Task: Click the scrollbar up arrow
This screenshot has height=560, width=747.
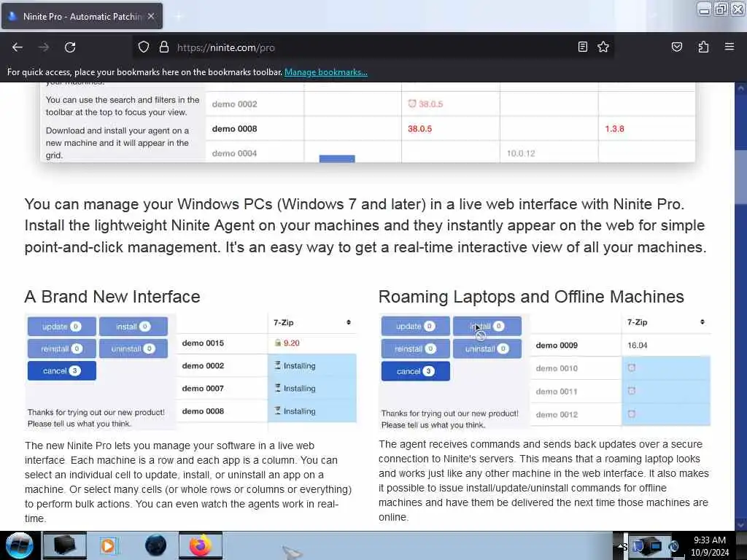Action: [x=741, y=87]
